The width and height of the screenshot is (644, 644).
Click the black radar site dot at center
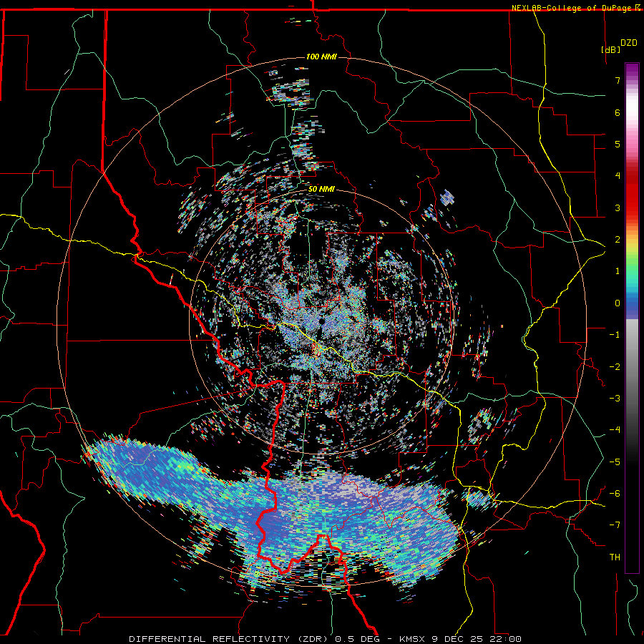[x=322, y=321]
